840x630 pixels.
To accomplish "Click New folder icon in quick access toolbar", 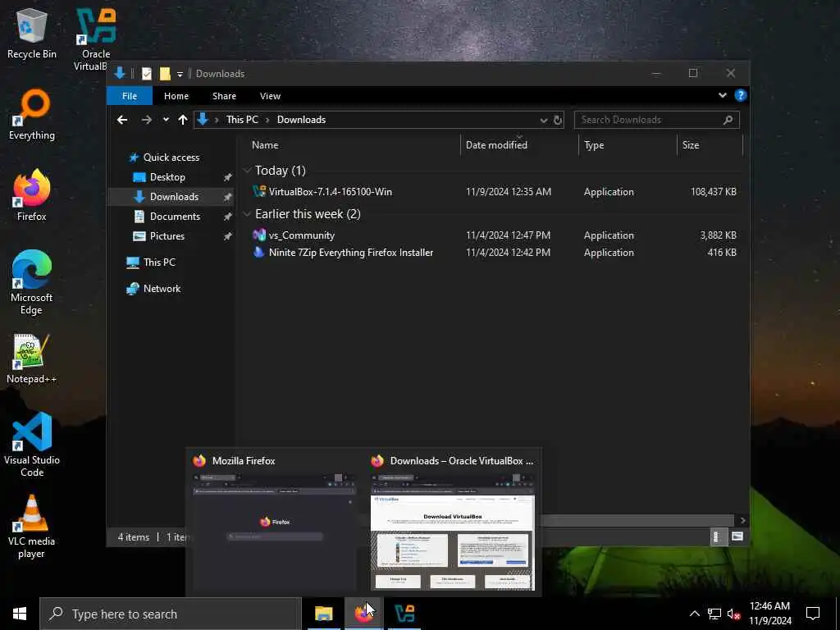I will pyautogui.click(x=165, y=73).
